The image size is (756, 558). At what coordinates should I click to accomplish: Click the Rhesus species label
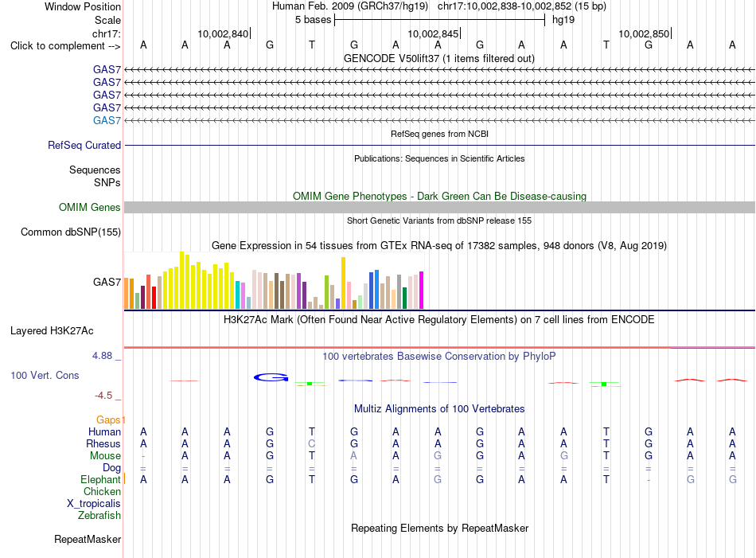pos(103,443)
